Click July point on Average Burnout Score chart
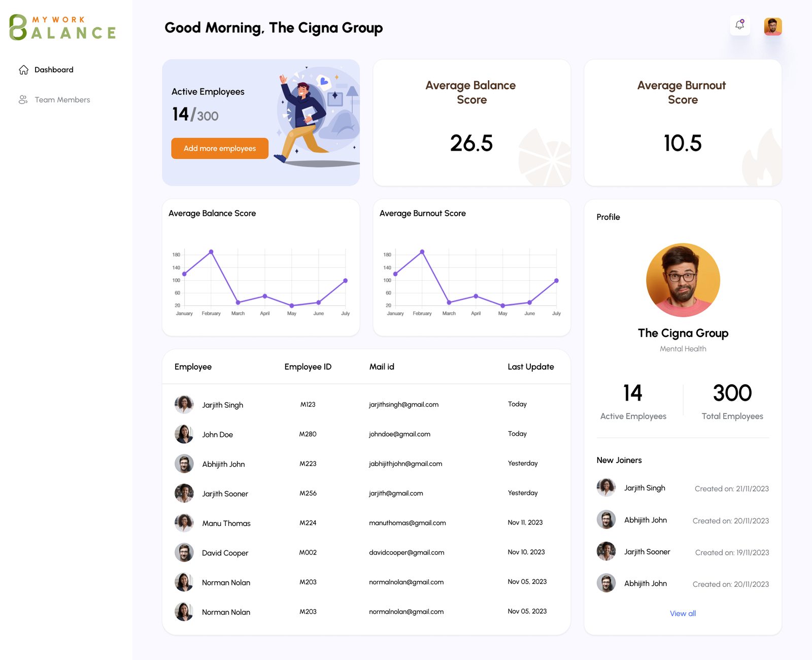812x660 pixels. (x=556, y=281)
